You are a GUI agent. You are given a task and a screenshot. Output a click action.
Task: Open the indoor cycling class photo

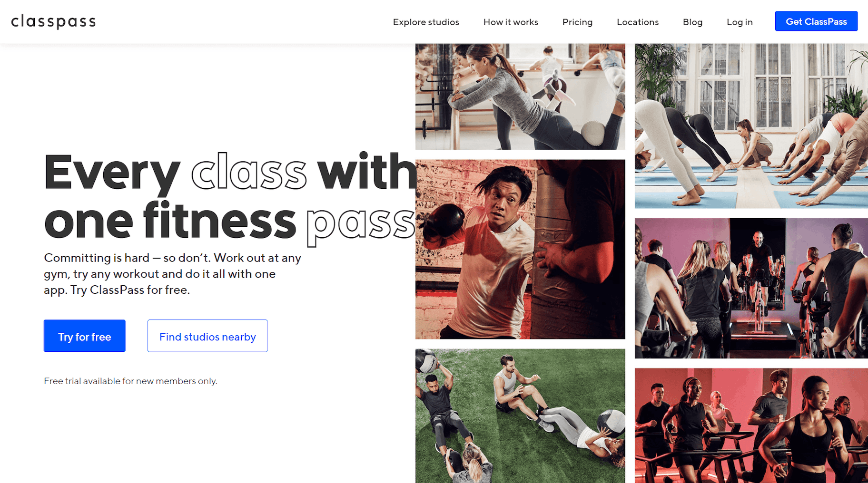[751, 288]
